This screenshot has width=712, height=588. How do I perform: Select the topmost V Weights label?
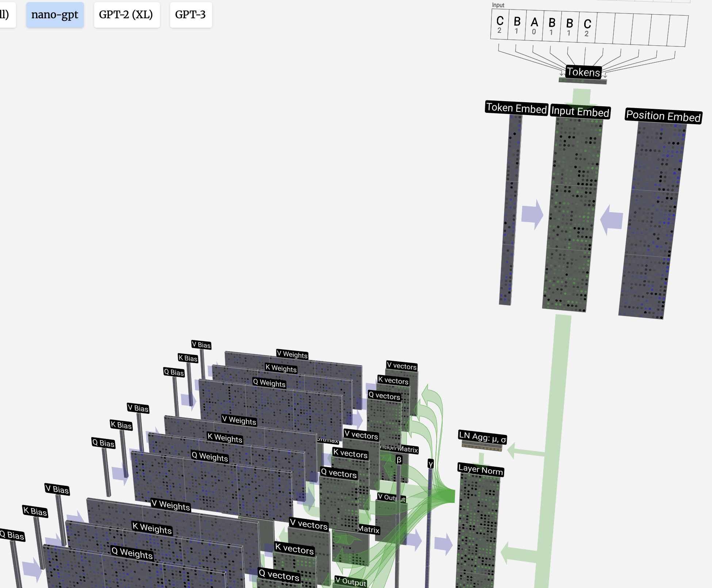[292, 354]
